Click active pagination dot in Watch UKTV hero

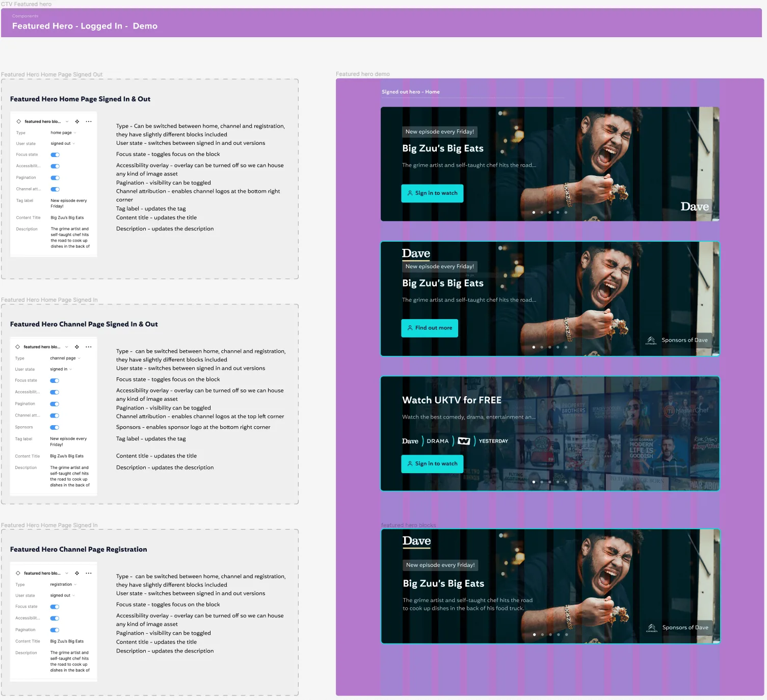tap(534, 482)
